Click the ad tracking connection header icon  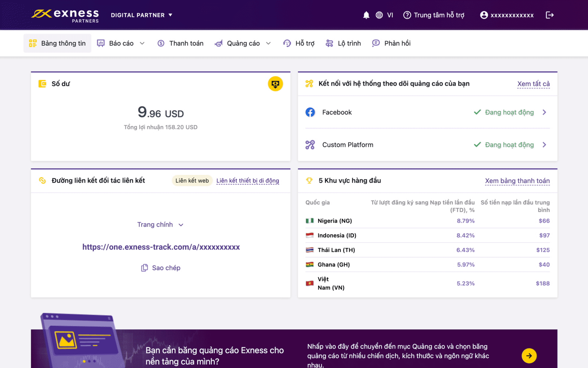click(x=309, y=84)
